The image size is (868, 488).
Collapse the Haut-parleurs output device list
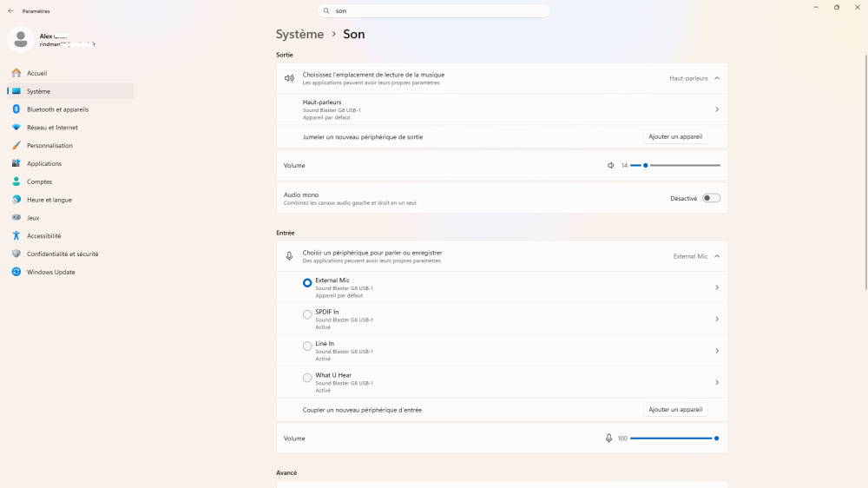point(717,78)
